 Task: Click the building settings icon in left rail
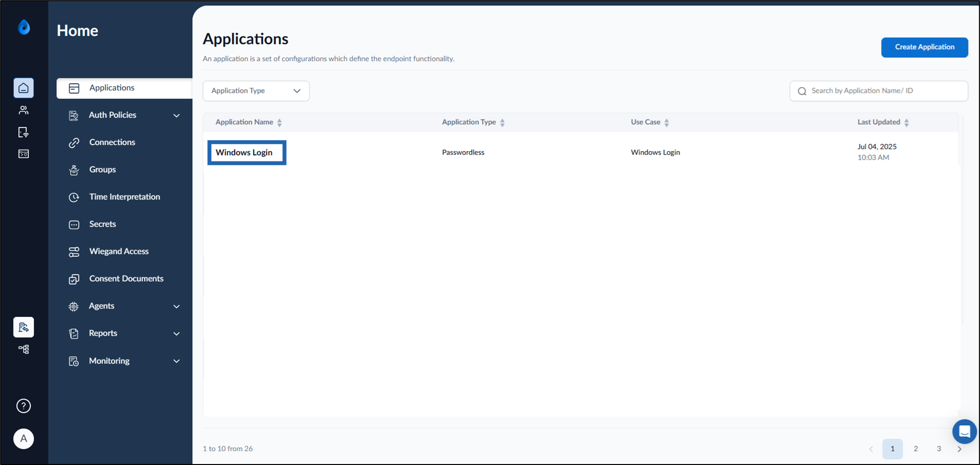click(23, 327)
